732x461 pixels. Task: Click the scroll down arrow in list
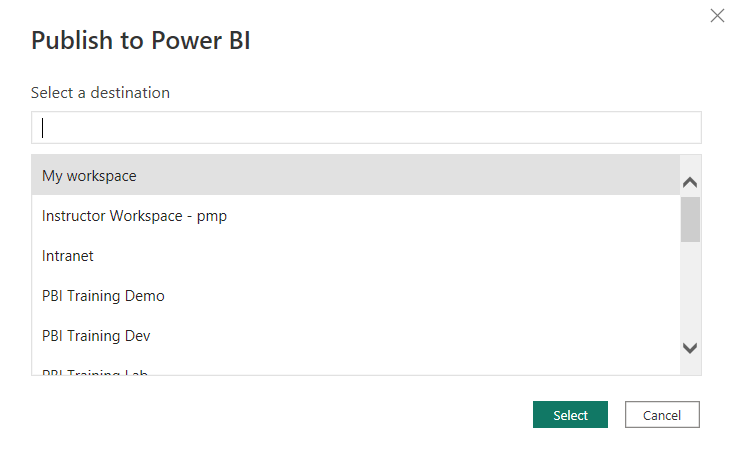(690, 348)
